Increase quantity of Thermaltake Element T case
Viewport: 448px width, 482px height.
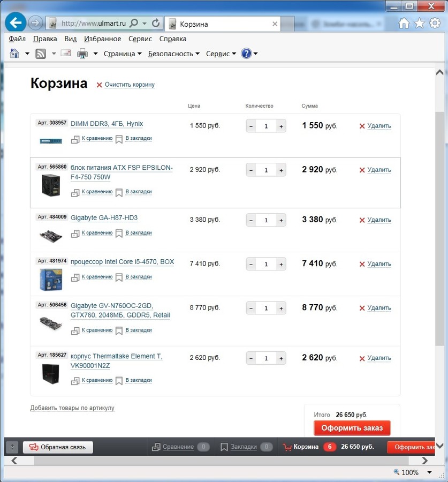(x=281, y=358)
